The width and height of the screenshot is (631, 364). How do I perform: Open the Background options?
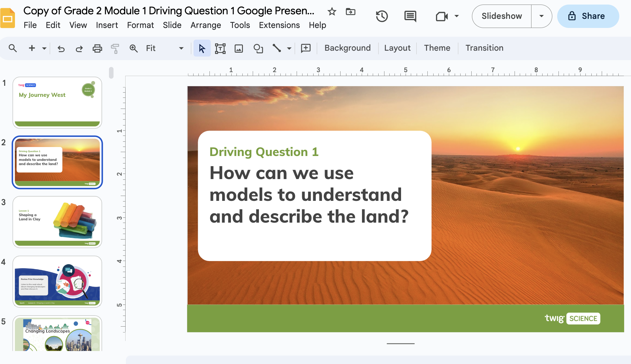point(347,48)
